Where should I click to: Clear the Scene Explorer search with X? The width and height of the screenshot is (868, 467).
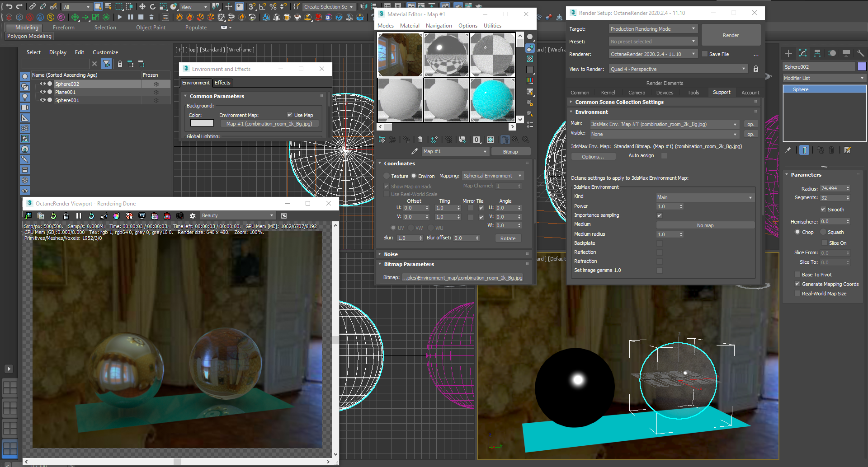[94, 64]
